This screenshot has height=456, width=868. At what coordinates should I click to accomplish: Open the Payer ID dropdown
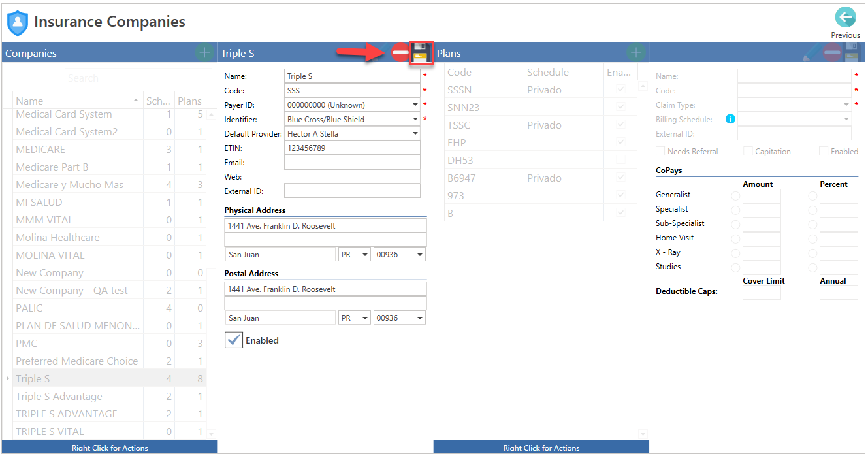[x=415, y=105]
